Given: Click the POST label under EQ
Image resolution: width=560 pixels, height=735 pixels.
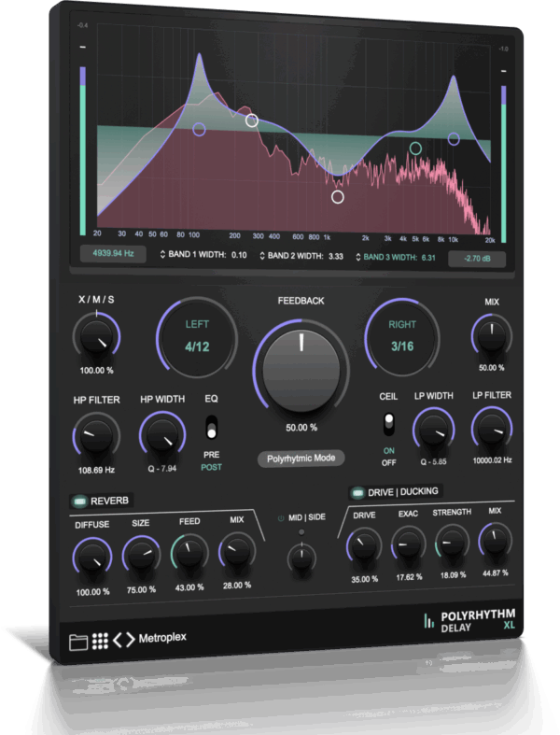Looking at the screenshot, I should coord(211,467).
